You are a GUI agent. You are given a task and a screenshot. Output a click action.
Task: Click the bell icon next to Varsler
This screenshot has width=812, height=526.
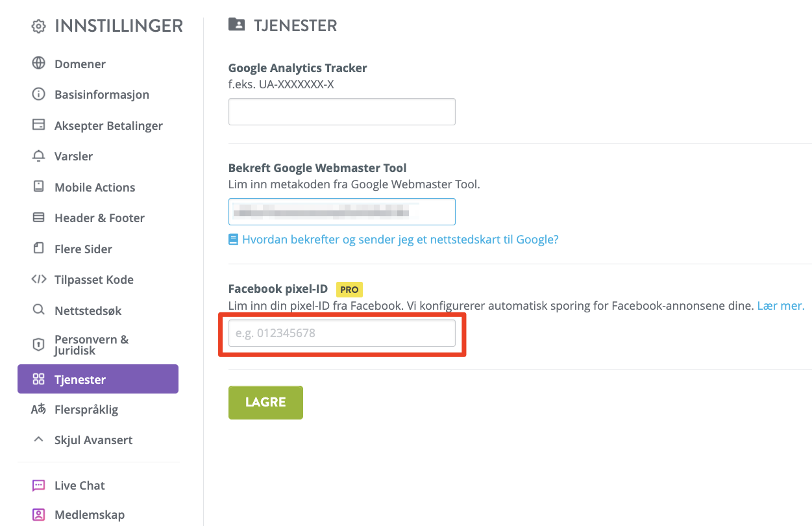coord(38,156)
